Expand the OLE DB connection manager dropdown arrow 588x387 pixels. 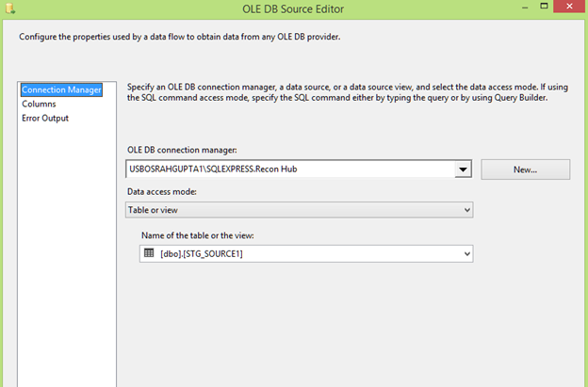pyautogui.click(x=463, y=169)
